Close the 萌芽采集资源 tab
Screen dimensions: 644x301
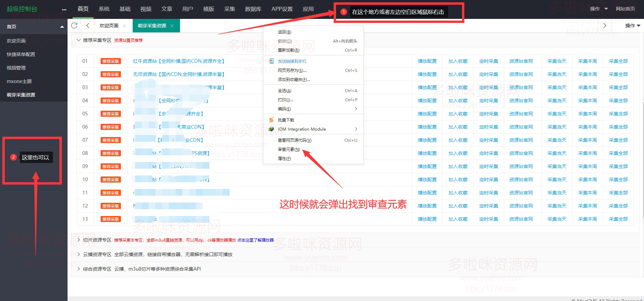pyautogui.click(x=172, y=26)
